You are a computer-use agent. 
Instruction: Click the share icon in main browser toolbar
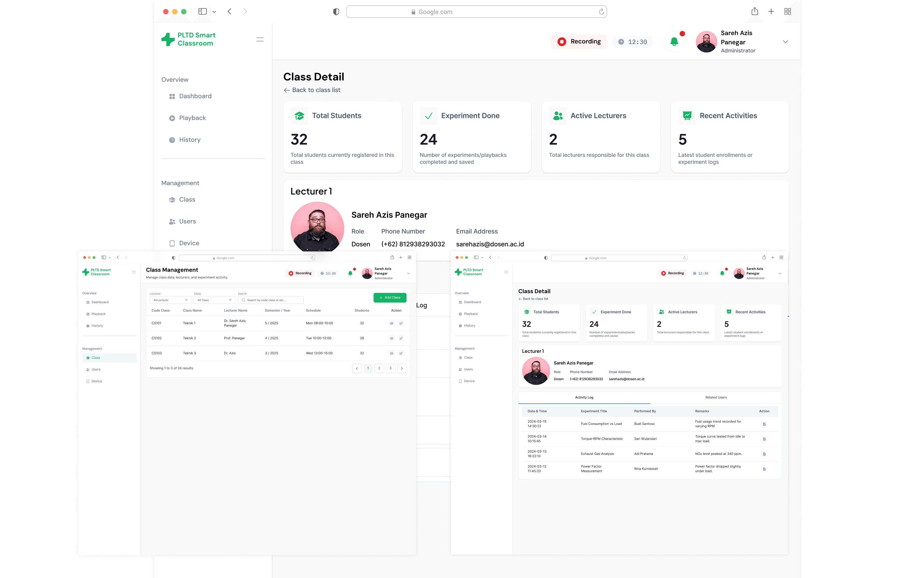tap(755, 12)
